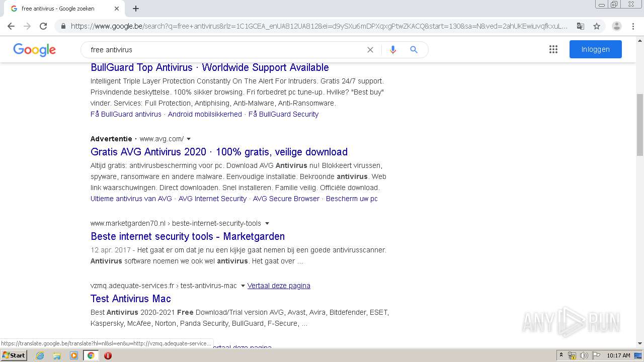This screenshot has width=644, height=362.
Task: Expand marketgarden70.nl result dropdown arrow
Action: (267, 223)
